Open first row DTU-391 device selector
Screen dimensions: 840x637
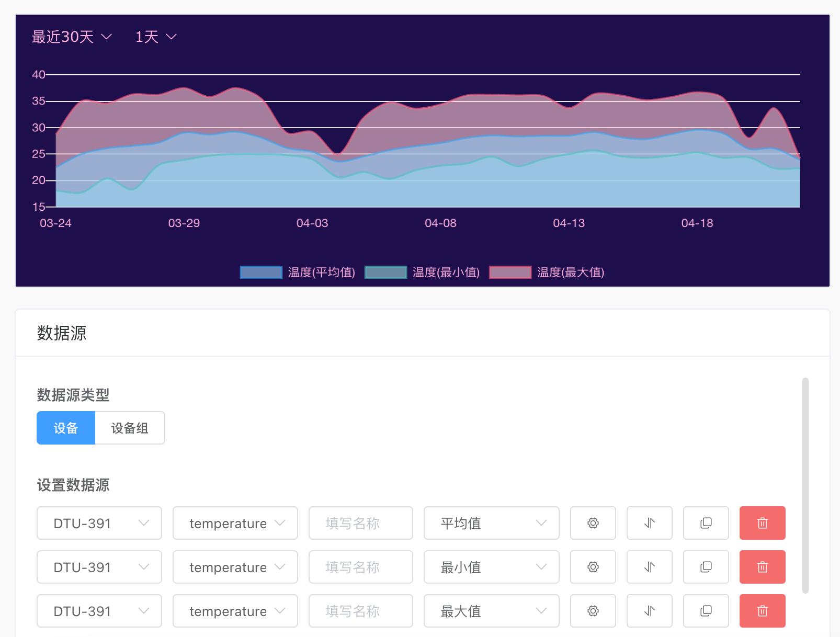99,523
